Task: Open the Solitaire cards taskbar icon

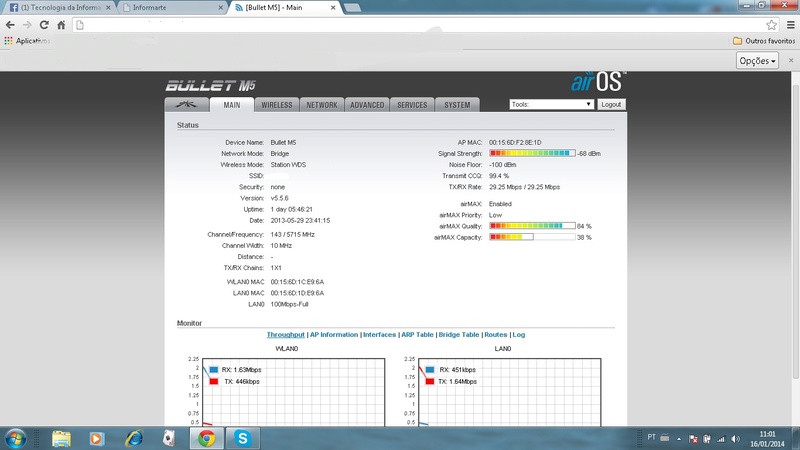Action: (x=169, y=438)
